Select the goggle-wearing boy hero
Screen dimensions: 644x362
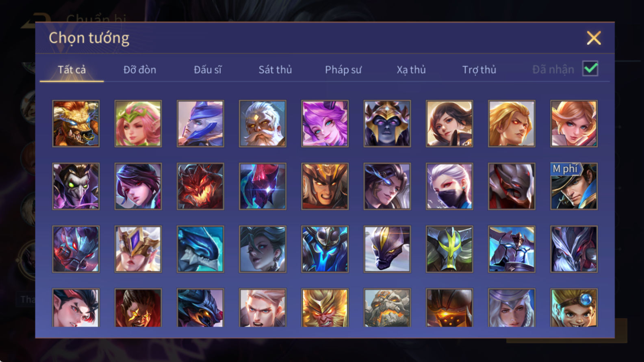574,308
